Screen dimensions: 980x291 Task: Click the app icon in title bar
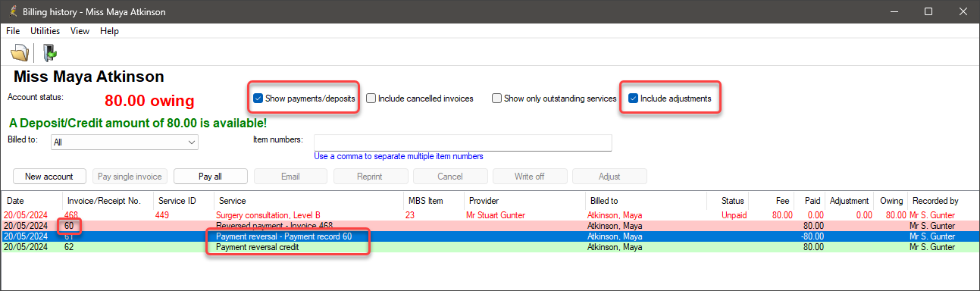coord(11,12)
